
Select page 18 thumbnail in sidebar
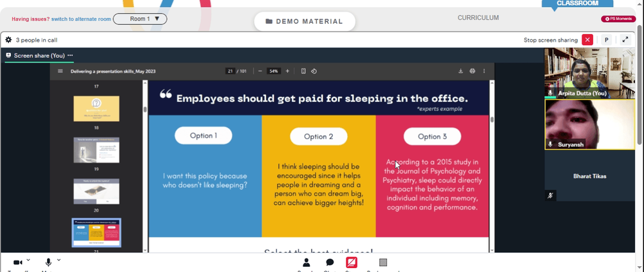[x=97, y=108]
